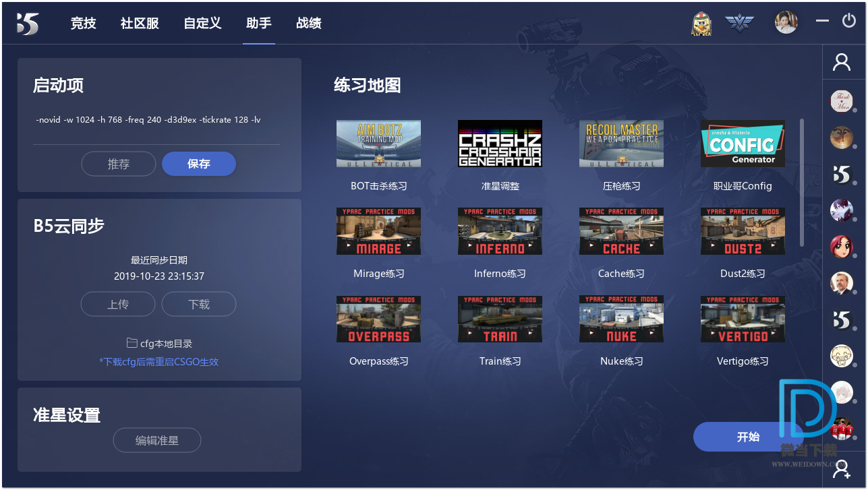Click the 下载cfg后需重启CSGO生效 notice text
Screen dimensions: 868x490
[x=159, y=362]
